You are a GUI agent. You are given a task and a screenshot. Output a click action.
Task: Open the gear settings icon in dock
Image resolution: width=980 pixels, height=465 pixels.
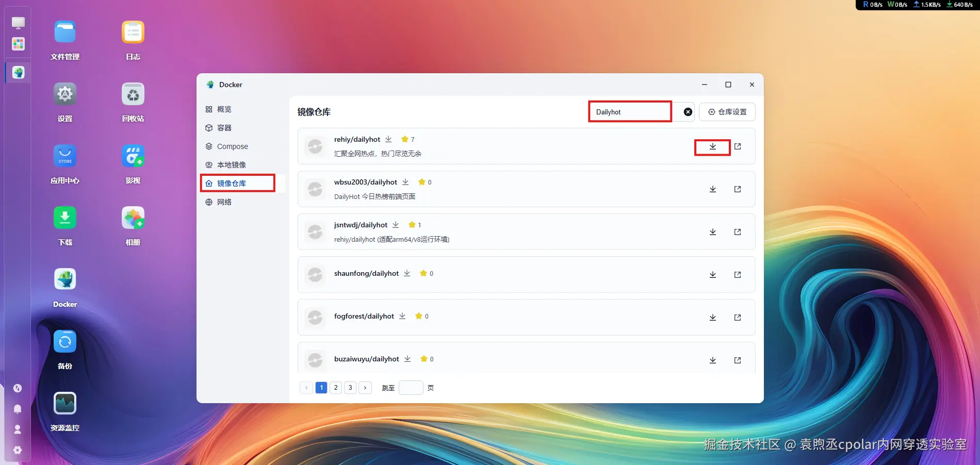pos(18,450)
